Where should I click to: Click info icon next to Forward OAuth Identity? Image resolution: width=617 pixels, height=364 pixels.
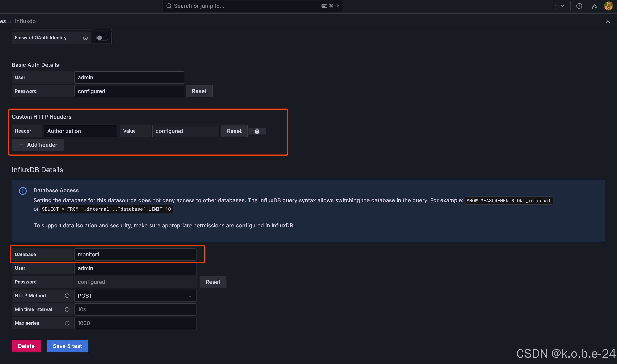pos(85,38)
